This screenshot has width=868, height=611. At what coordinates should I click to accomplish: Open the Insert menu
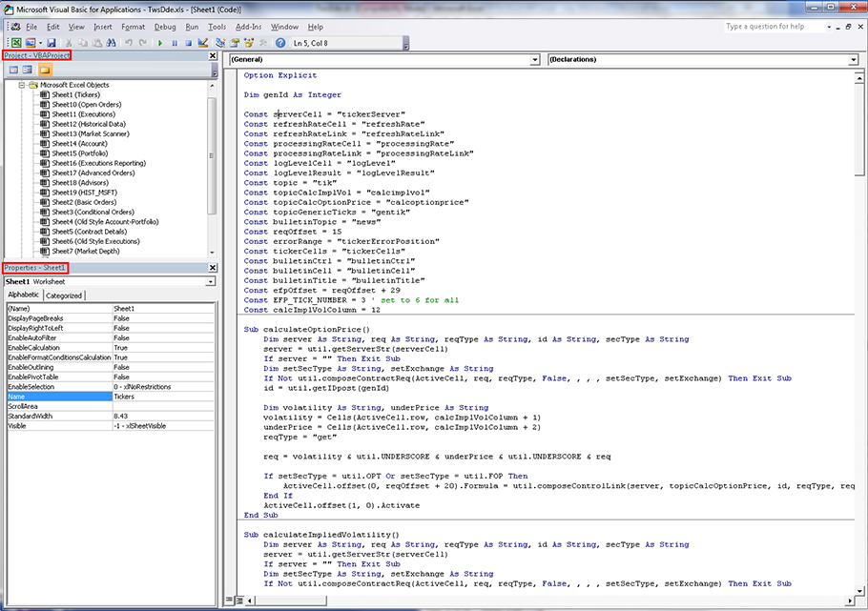click(103, 27)
